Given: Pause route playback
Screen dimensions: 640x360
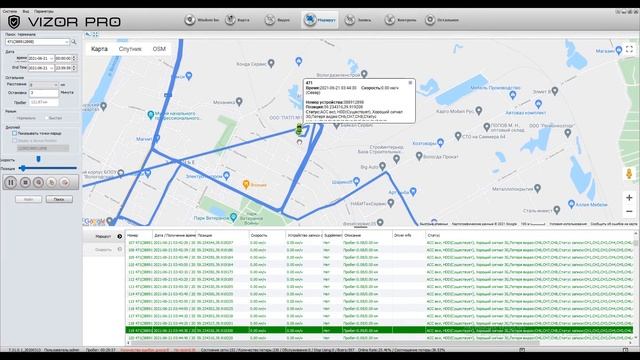Looking at the screenshot, I should [x=11, y=182].
